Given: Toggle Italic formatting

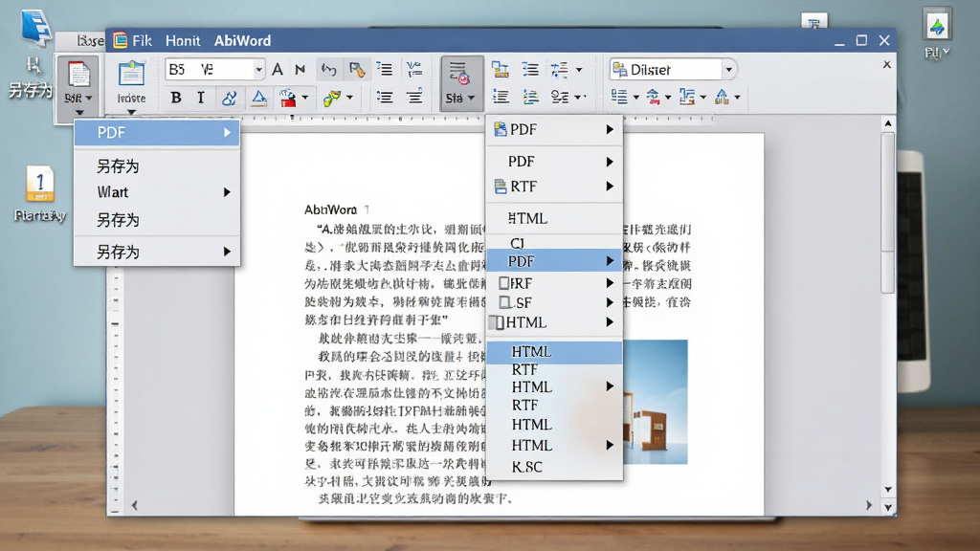Looking at the screenshot, I should tap(201, 98).
